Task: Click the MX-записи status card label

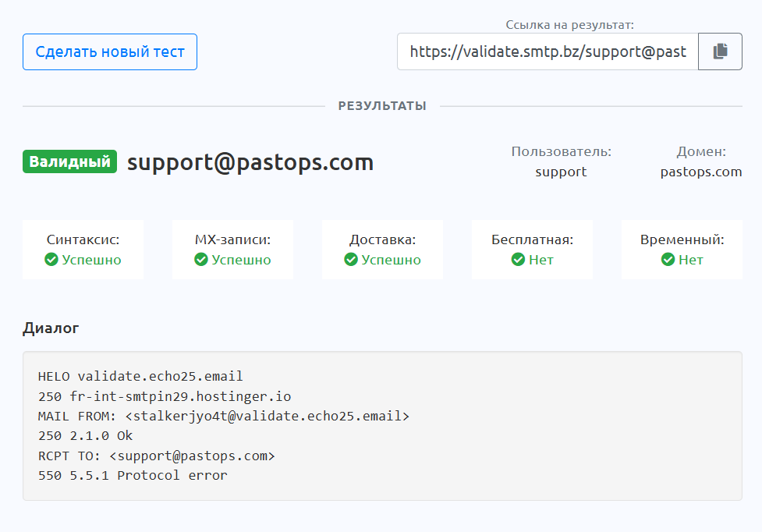Action: [x=232, y=239]
